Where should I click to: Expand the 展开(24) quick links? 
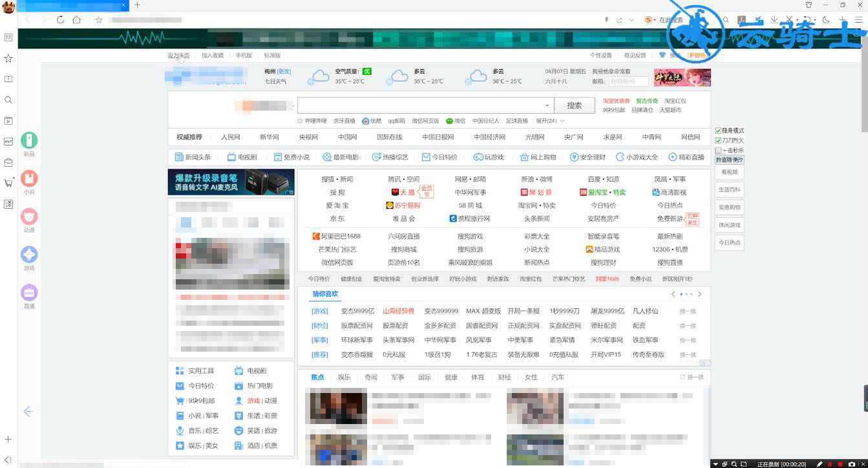[x=550, y=121]
